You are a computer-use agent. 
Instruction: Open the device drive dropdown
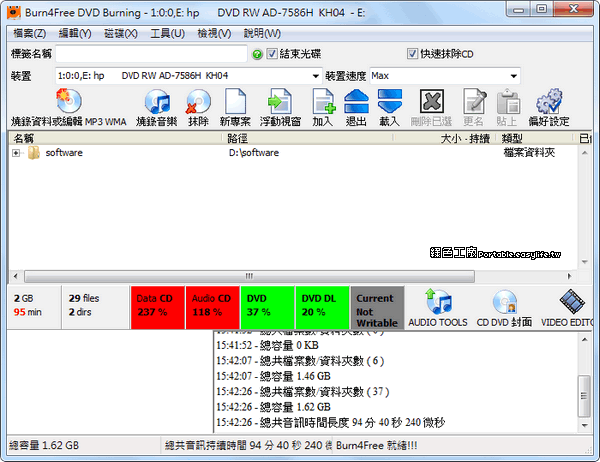tap(315, 76)
